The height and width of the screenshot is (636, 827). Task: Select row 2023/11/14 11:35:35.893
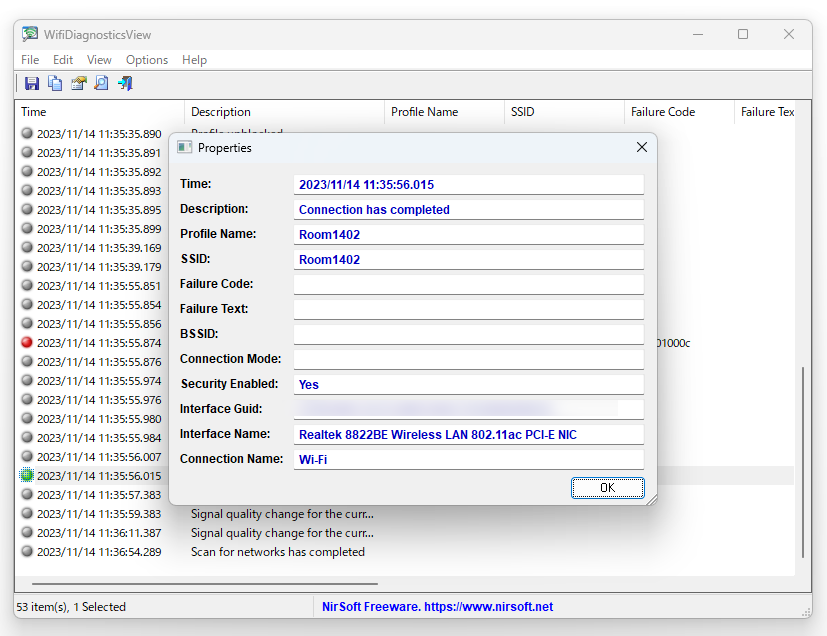pyautogui.click(x=99, y=191)
